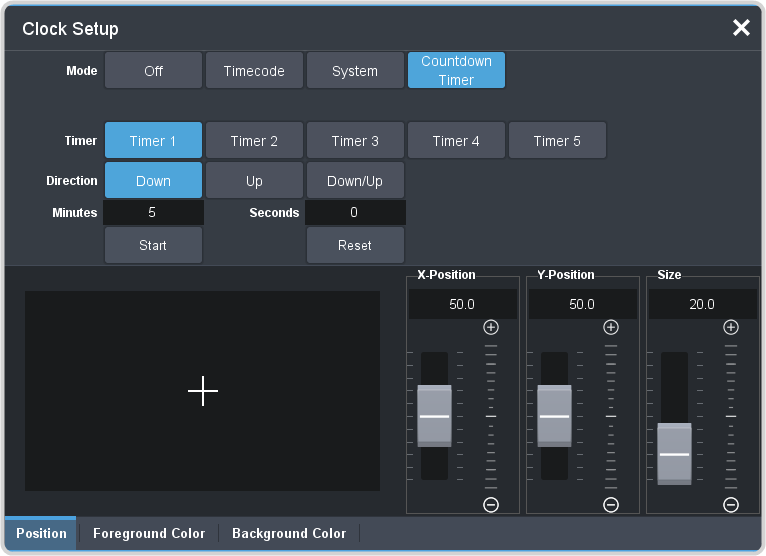This screenshot has height=556, width=766.
Task: Close the Clock Setup dialog
Action: 741,28
